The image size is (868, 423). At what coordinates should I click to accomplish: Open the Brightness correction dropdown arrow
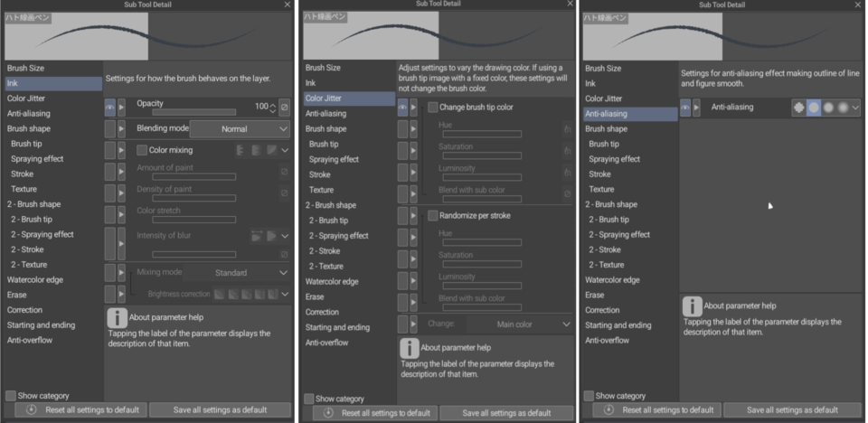[x=285, y=294]
